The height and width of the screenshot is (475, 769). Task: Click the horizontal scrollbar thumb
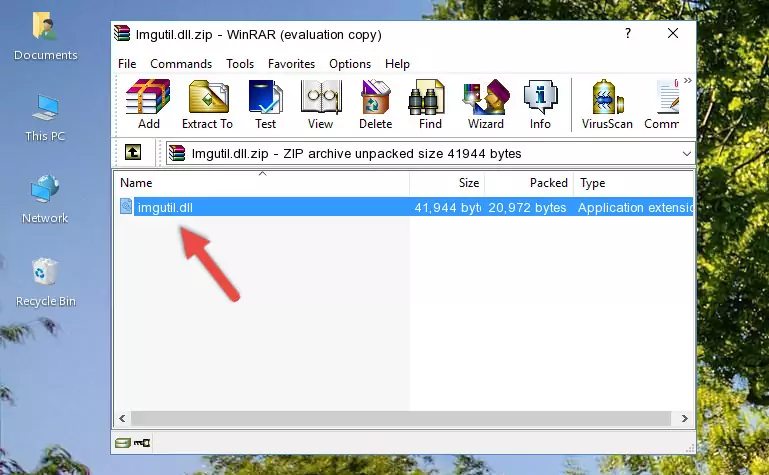click(x=401, y=419)
